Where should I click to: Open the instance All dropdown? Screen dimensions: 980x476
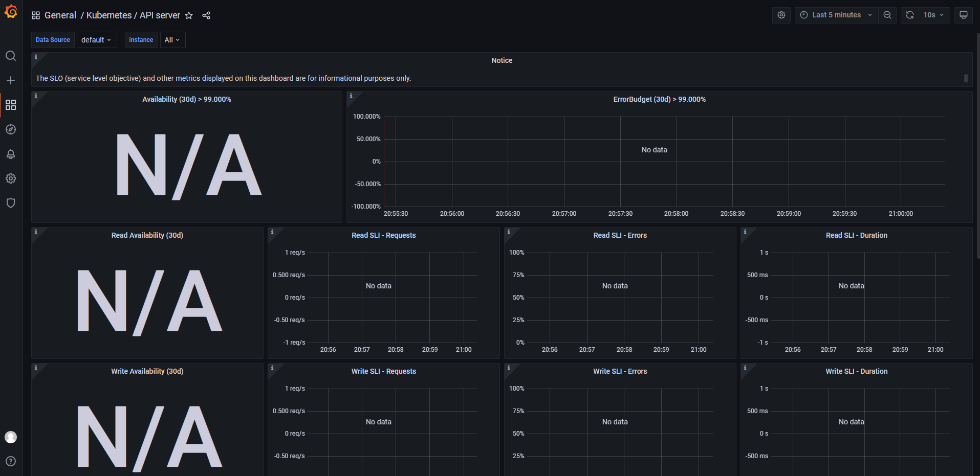point(172,40)
